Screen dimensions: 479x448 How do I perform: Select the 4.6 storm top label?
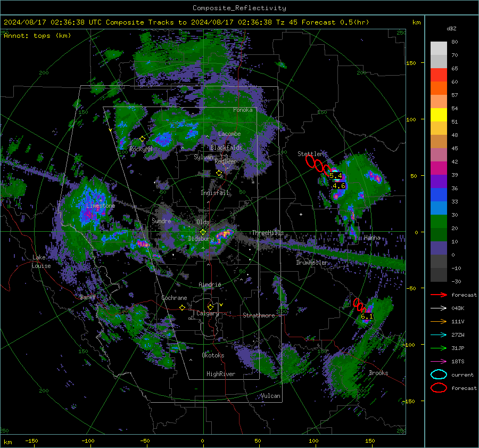[339, 185]
